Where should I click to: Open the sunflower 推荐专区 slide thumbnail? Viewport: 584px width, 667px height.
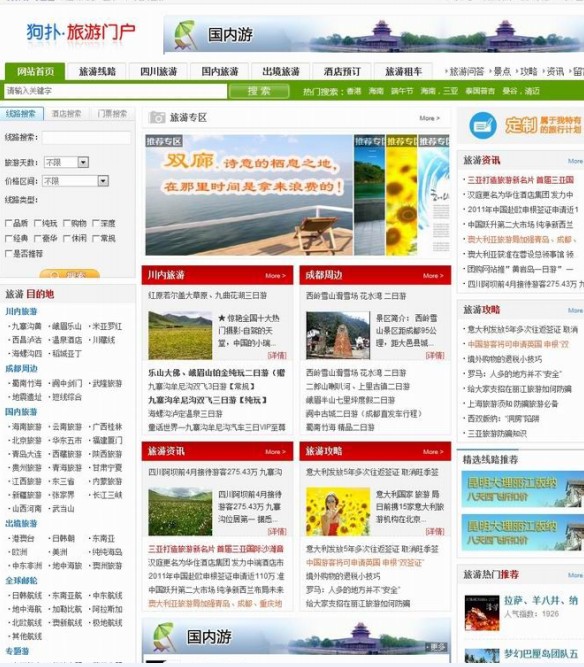pos(402,195)
